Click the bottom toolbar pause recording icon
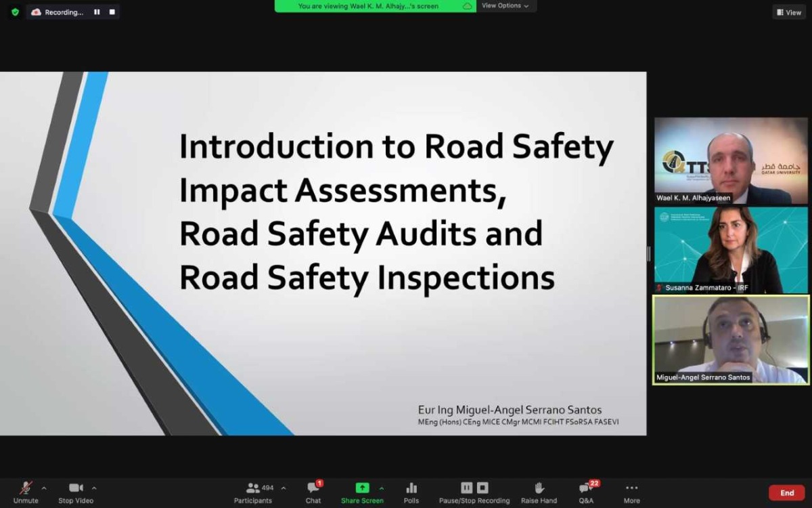The height and width of the screenshot is (508, 812). (x=466, y=488)
